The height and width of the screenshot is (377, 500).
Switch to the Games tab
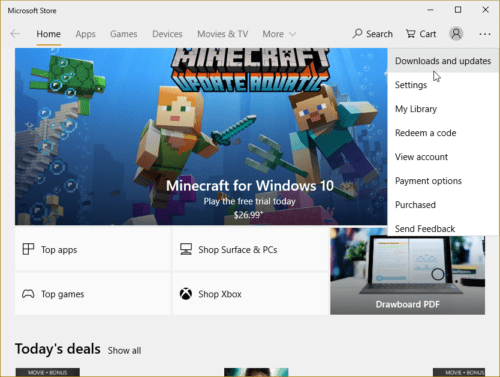[x=124, y=34]
